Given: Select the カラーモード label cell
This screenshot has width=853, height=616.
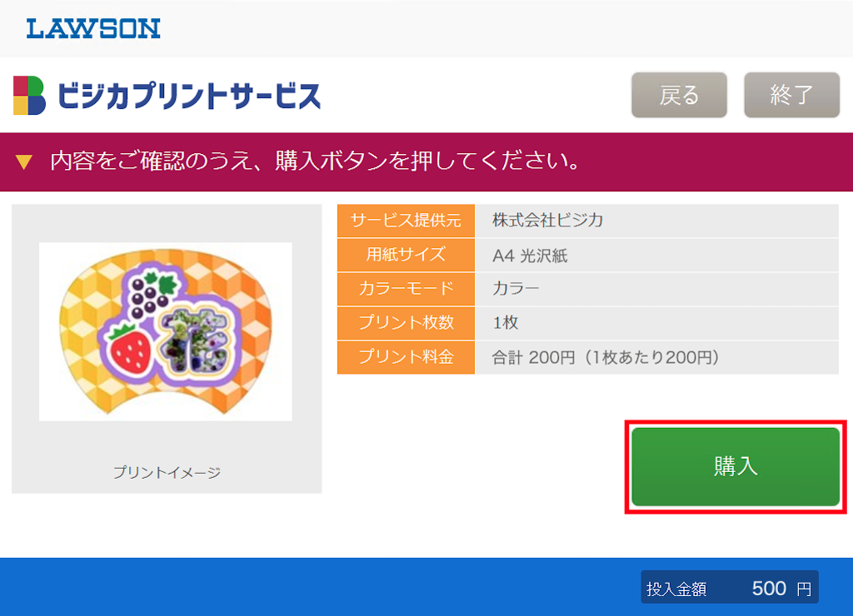Looking at the screenshot, I should coord(406,289).
